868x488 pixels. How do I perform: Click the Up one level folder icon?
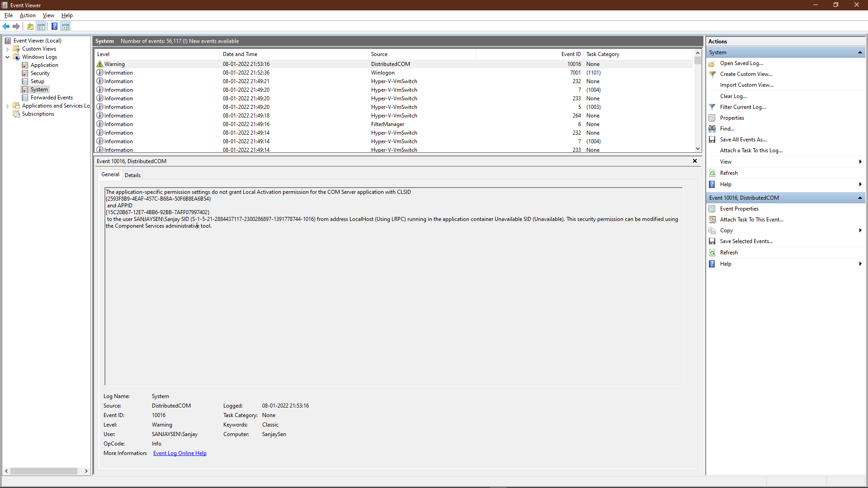click(30, 27)
